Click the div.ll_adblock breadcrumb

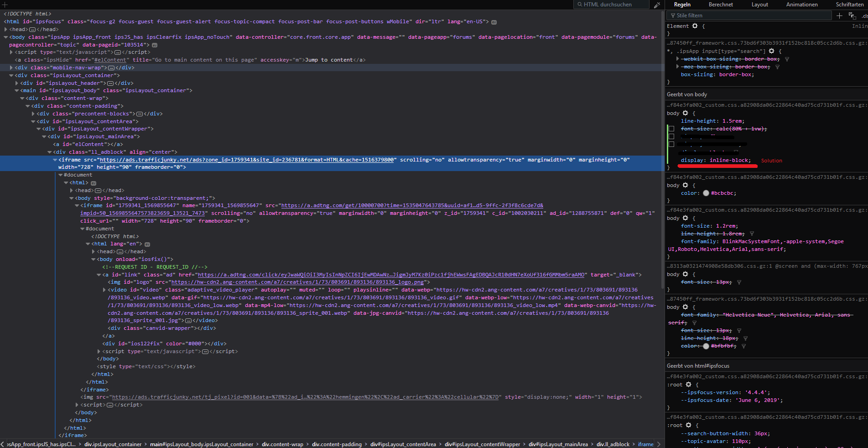tap(613, 444)
